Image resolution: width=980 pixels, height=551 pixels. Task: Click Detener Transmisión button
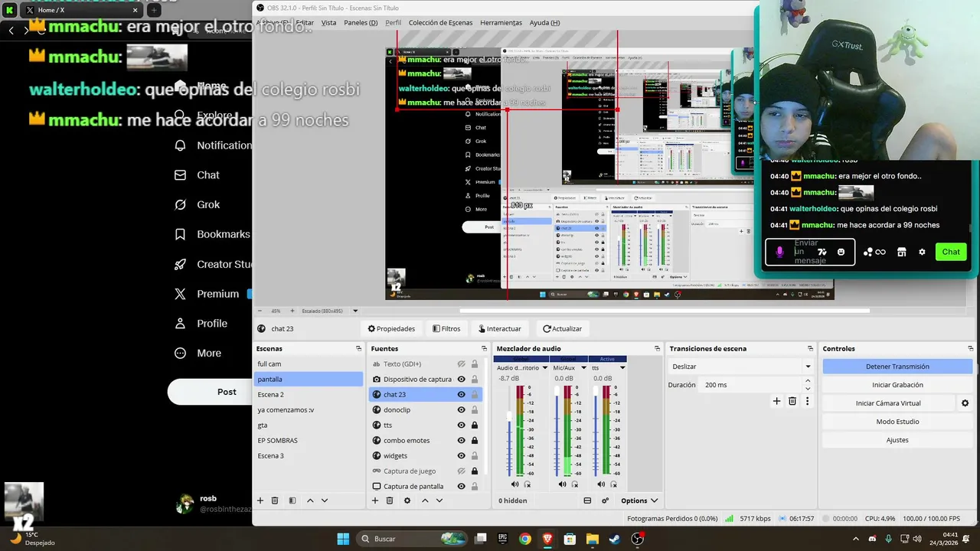(x=897, y=367)
